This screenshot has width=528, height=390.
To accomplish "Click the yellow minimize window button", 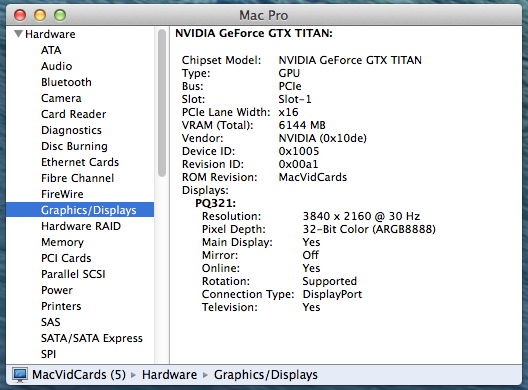I will click(40, 15).
